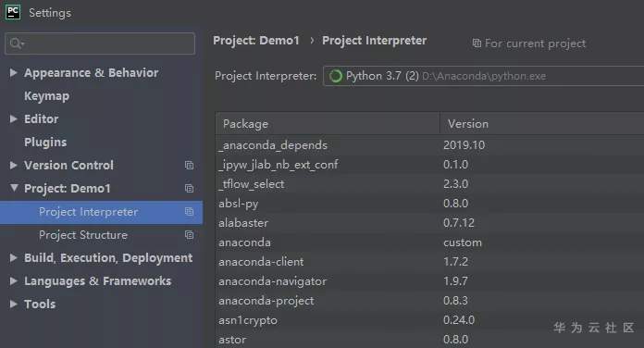This screenshot has height=348, width=644.
Task: Focus the settings search field
Action: pyautogui.click(x=100, y=43)
